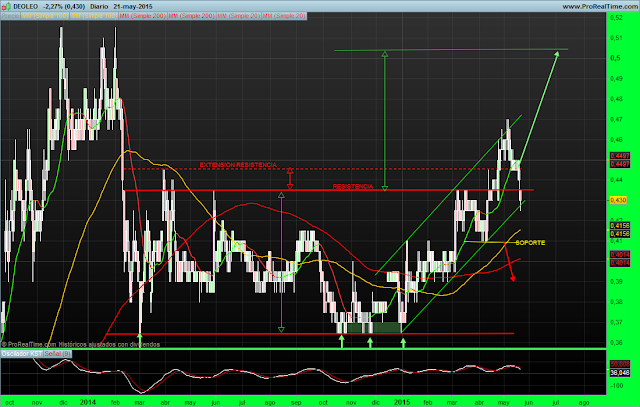Viewport: 640px width, 407px height.
Task: Click the 0,39 price axis label
Action: click(616, 282)
